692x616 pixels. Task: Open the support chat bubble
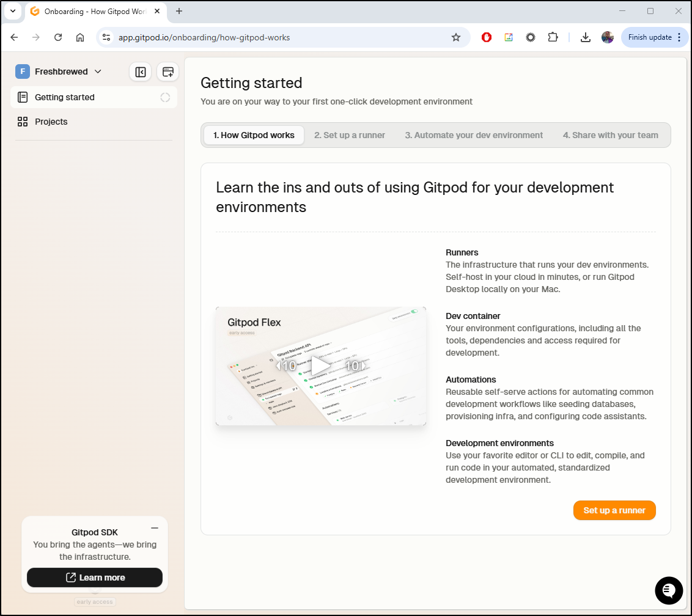point(669,590)
